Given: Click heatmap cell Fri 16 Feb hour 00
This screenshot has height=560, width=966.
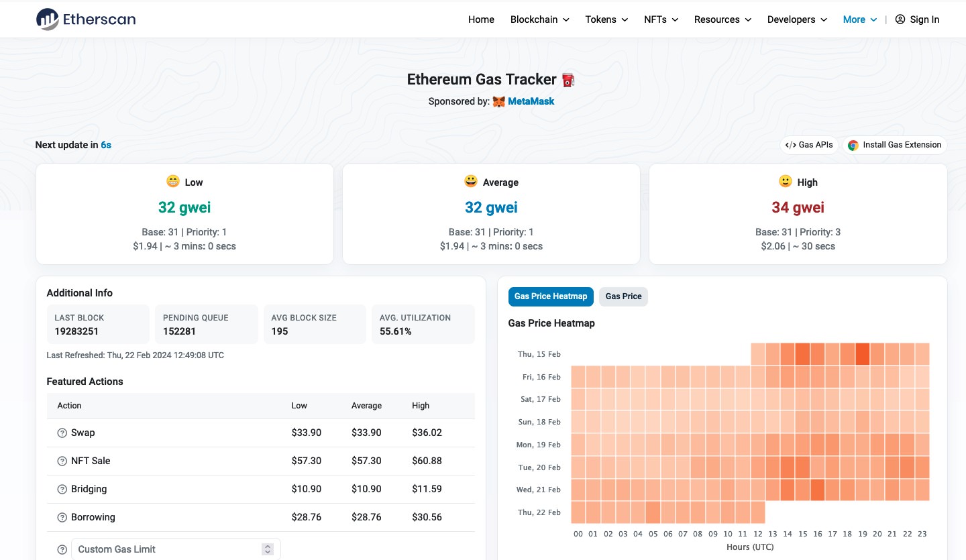Looking at the screenshot, I should (578, 377).
